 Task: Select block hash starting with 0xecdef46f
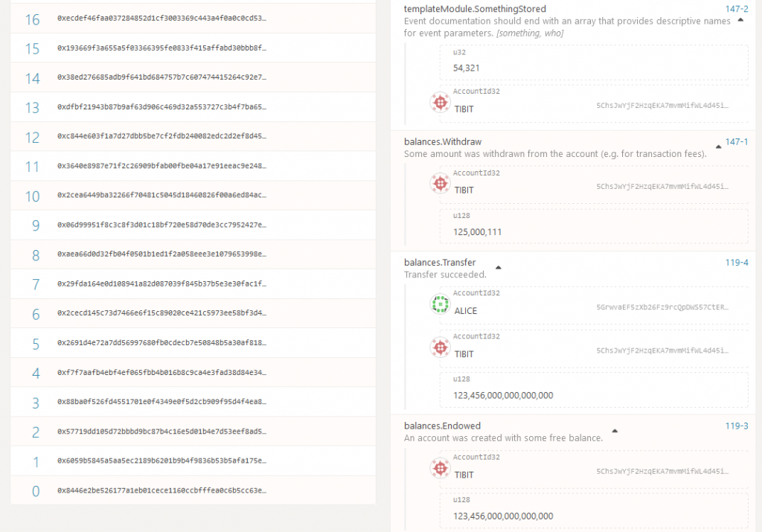point(161,19)
